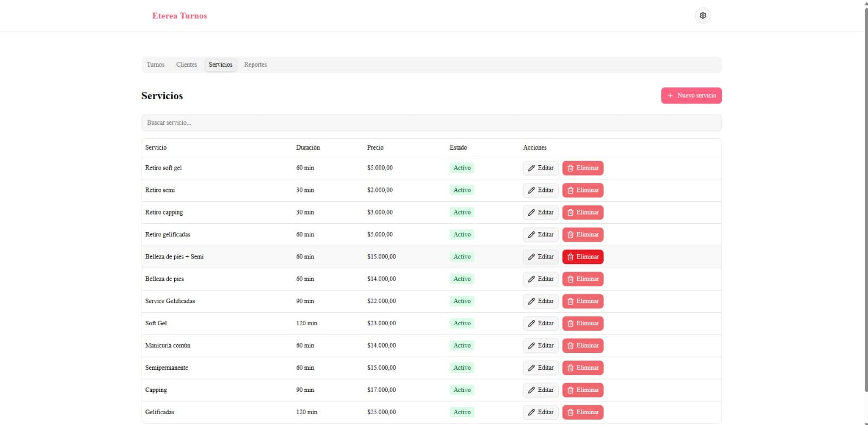868x425 pixels.
Task: Select the Servicios tab
Action: tap(221, 65)
